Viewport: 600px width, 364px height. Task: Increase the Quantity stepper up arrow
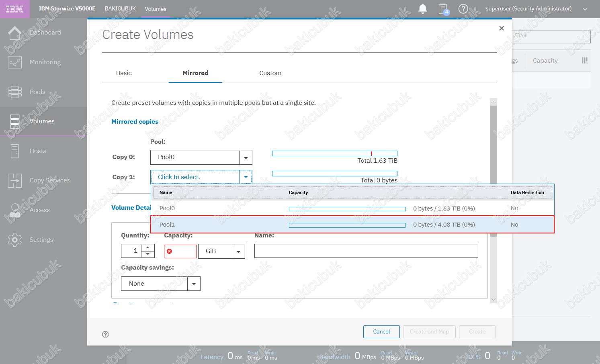click(x=148, y=247)
